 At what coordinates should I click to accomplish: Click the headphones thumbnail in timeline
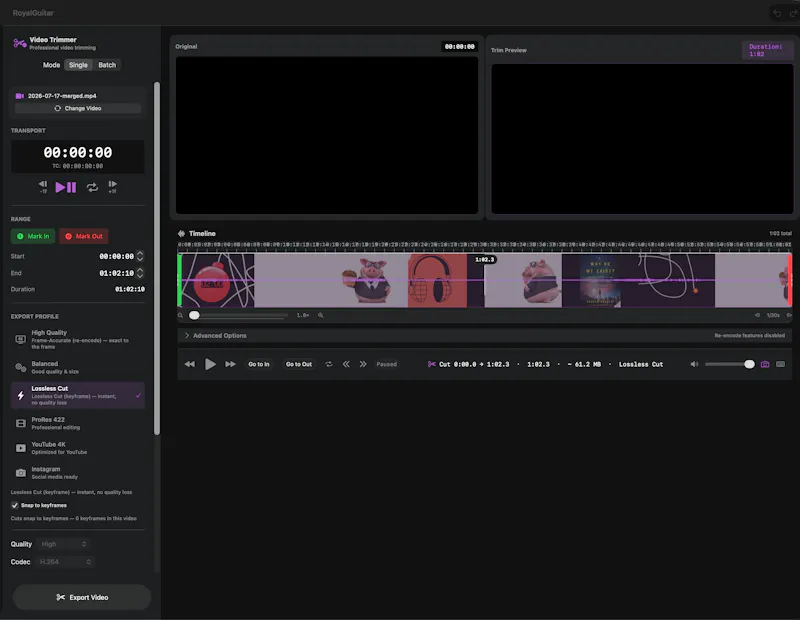437,280
